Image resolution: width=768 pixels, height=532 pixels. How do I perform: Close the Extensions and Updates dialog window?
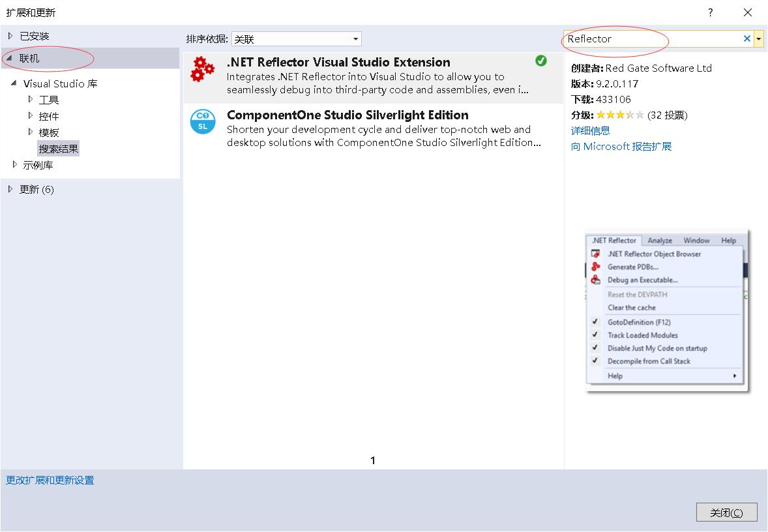747,12
